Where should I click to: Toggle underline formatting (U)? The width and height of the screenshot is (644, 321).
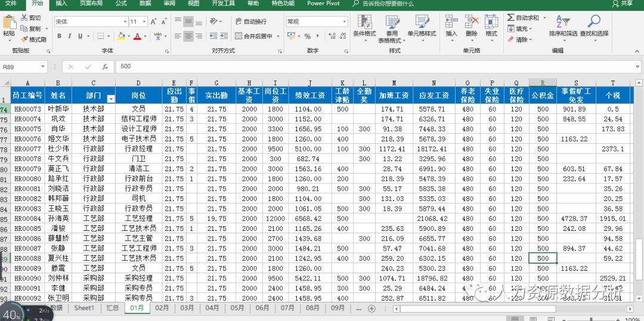[x=80, y=36]
